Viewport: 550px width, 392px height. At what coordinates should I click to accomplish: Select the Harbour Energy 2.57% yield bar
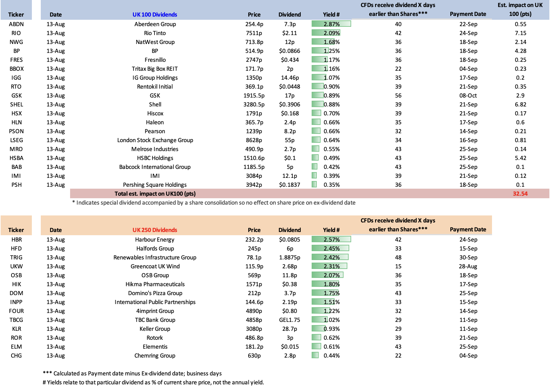coord(331,239)
